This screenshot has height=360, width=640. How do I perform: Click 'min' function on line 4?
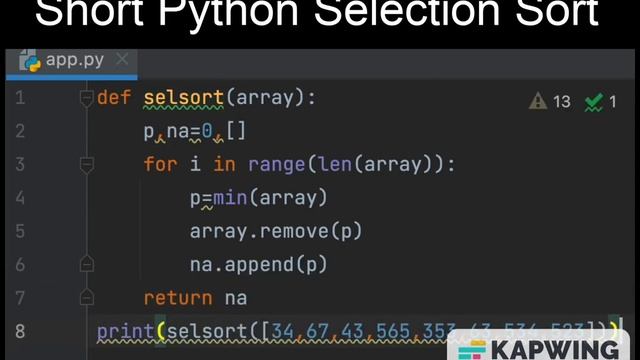point(230,198)
